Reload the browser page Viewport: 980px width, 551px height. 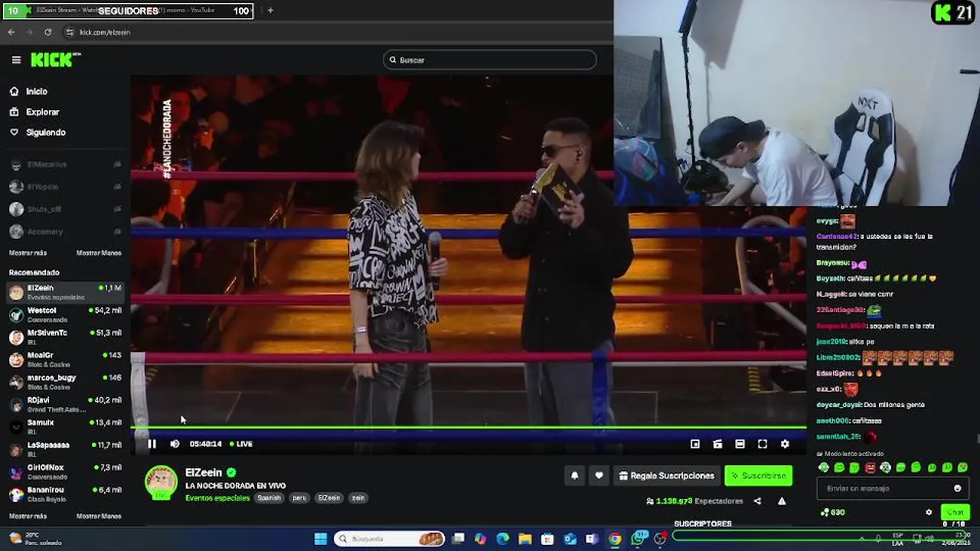[x=47, y=32]
